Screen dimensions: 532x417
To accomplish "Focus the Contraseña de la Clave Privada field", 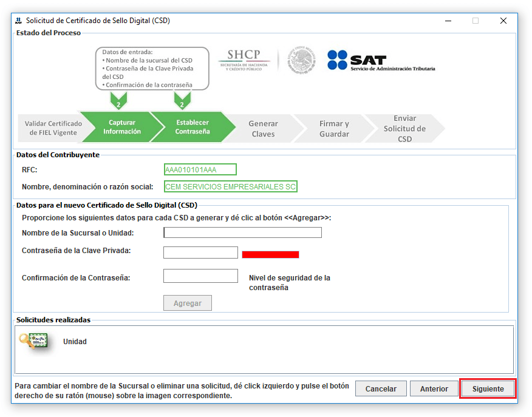I will pos(200,253).
